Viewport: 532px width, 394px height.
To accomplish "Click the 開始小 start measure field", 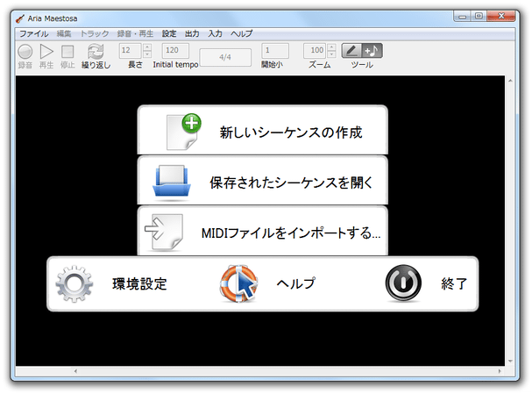I will tap(275, 50).
